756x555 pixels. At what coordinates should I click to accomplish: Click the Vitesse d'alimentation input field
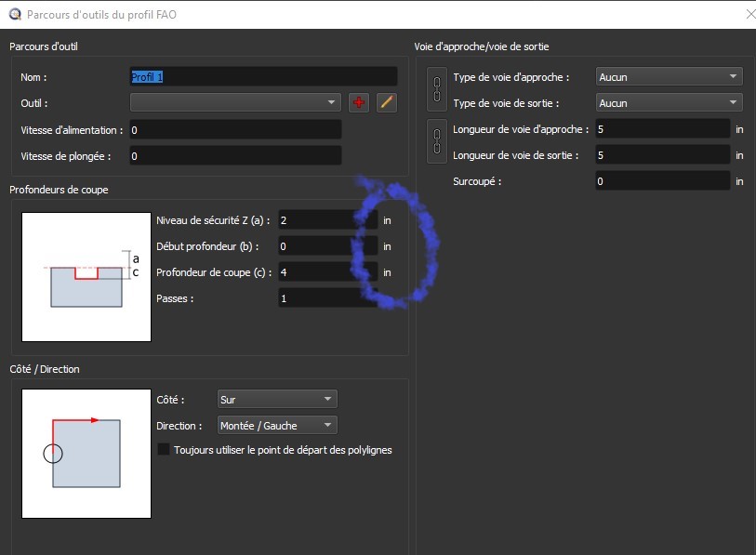235,130
